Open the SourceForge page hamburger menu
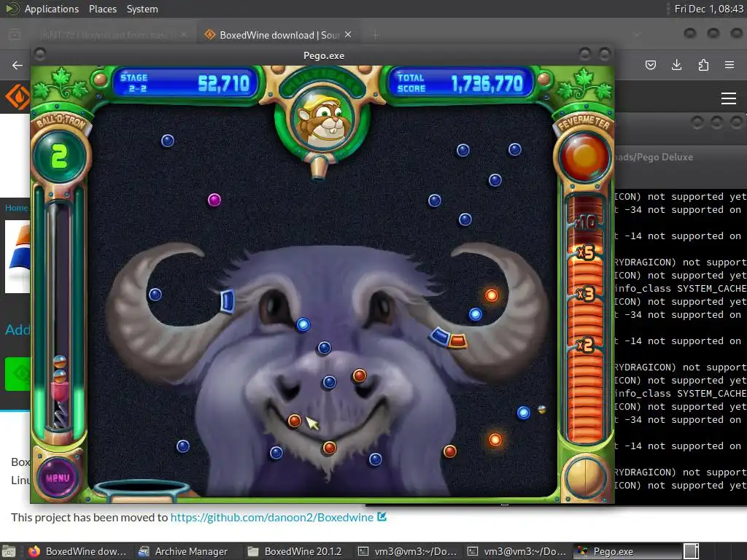The image size is (747, 560). coord(729,98)
